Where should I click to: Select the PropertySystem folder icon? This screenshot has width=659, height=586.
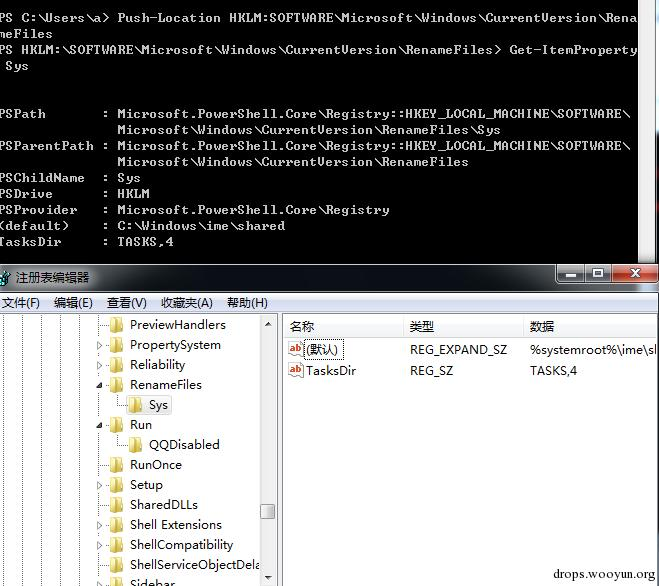coord(116,345)
